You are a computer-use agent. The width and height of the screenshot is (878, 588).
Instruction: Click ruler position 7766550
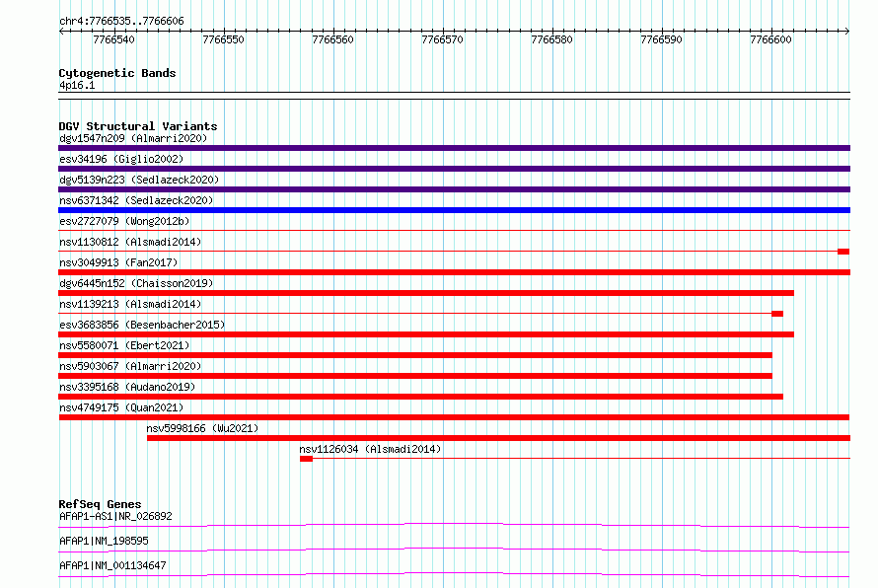tap(223, 39)
